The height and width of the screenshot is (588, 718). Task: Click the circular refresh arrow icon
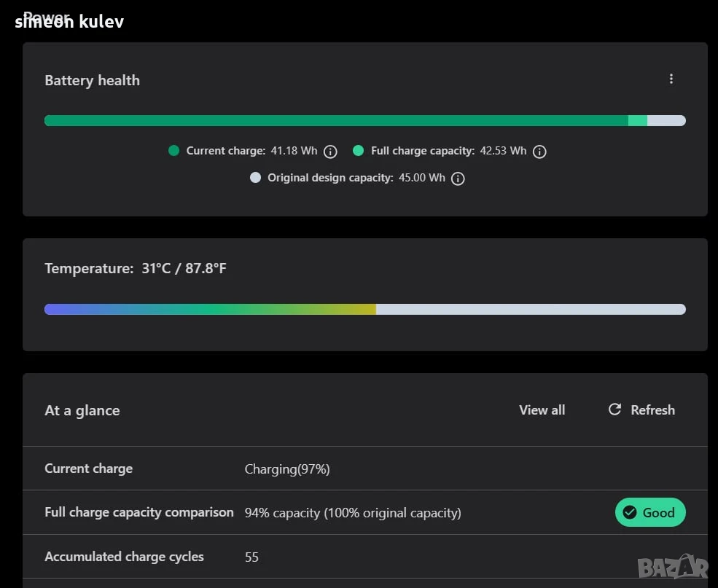click(614, 409)
